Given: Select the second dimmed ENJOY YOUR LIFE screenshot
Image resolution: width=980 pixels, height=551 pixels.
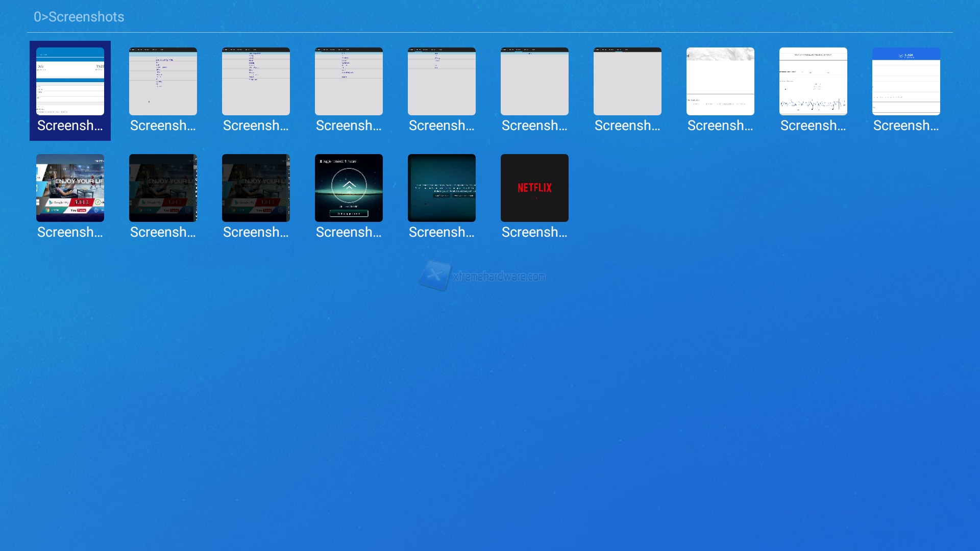Looking at the screenshot, I should point(256,188).
